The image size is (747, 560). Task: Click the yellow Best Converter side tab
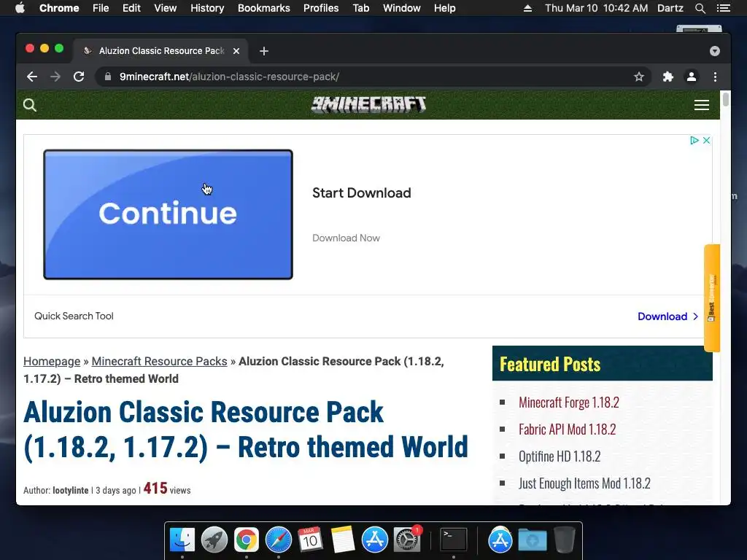(x=712, y=298)
